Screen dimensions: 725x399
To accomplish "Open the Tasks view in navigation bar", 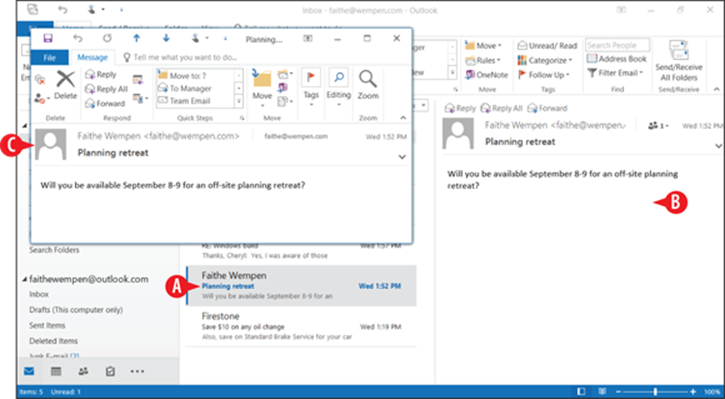I will 110,371.
